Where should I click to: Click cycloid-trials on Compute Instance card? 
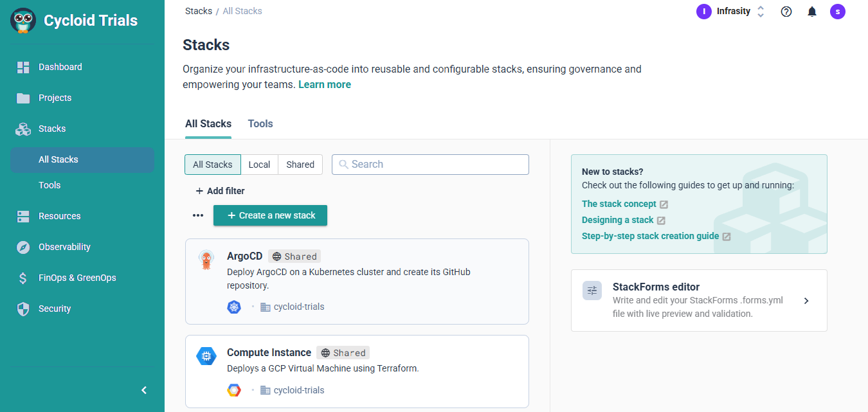299,390
